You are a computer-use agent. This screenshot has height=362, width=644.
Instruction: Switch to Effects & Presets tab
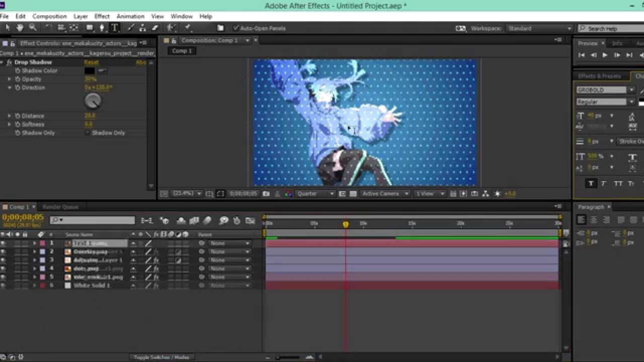point(599,76)
